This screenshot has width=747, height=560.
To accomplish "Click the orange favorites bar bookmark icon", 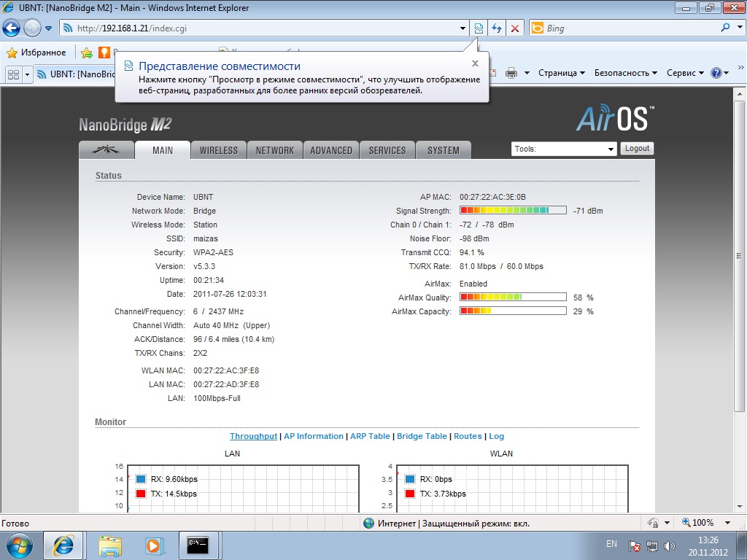I will [104, 52].
